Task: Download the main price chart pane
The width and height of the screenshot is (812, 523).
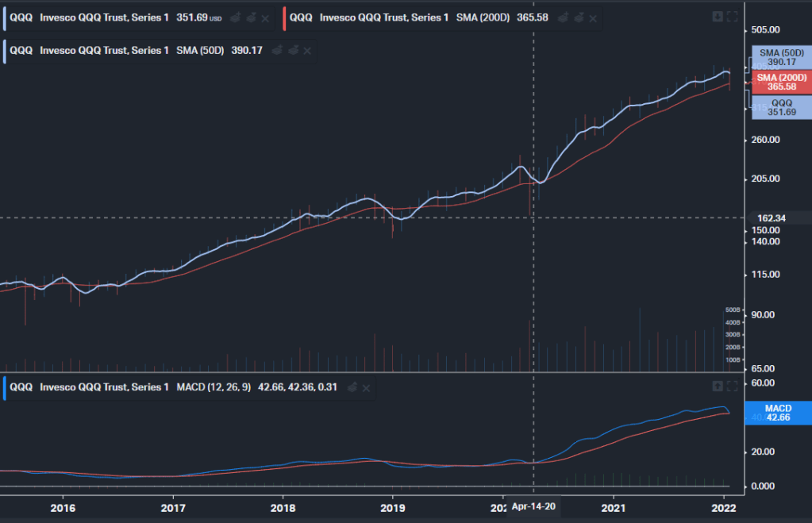Action: tap(718, 17)
